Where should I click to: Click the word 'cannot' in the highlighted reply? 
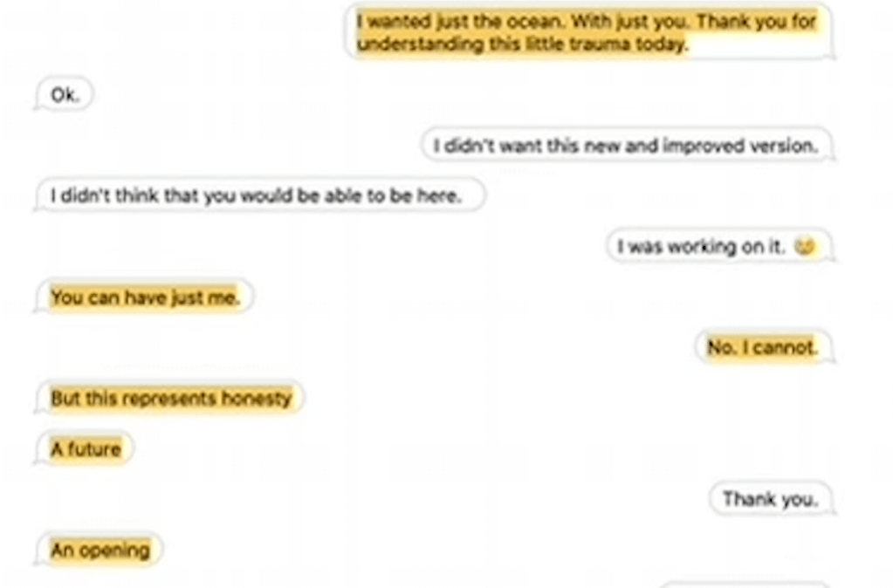point(788,346)
